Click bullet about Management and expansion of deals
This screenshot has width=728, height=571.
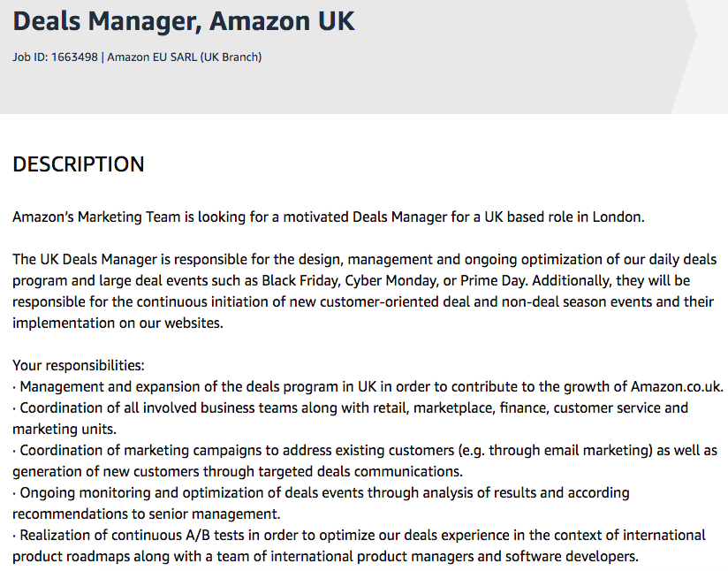tap(368, 386)
